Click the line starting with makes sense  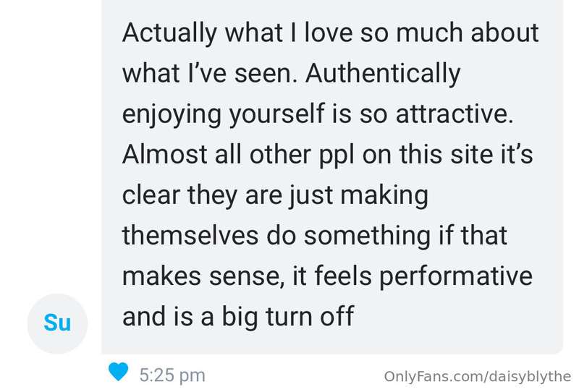[327, 278]
